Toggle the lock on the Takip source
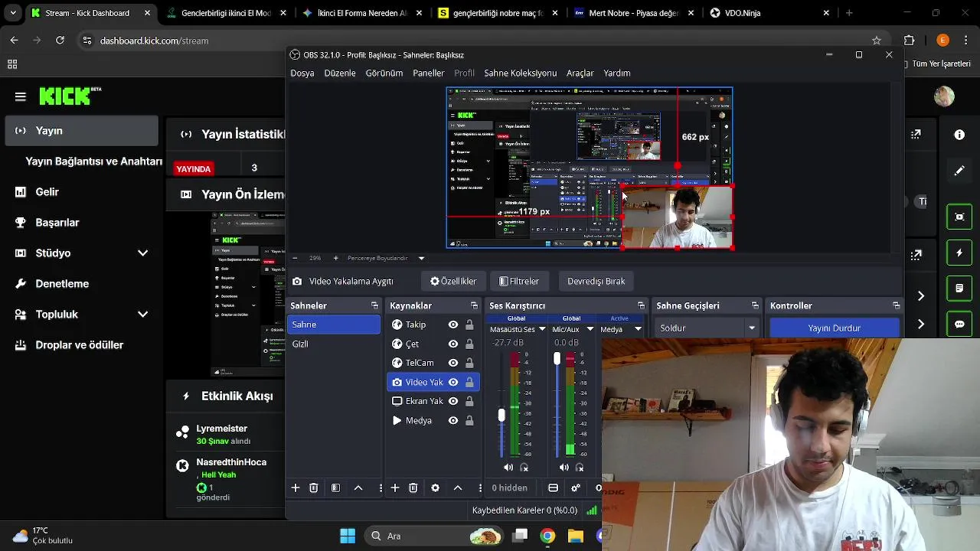This screenshot has height=551, width=980. click(x=469, y=324)
